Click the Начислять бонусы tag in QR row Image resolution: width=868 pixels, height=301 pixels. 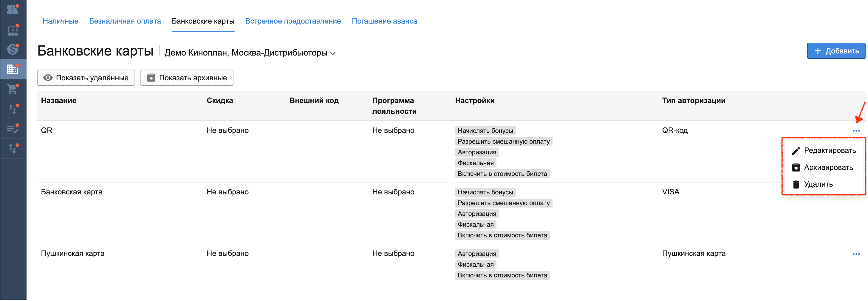(485, 130)
